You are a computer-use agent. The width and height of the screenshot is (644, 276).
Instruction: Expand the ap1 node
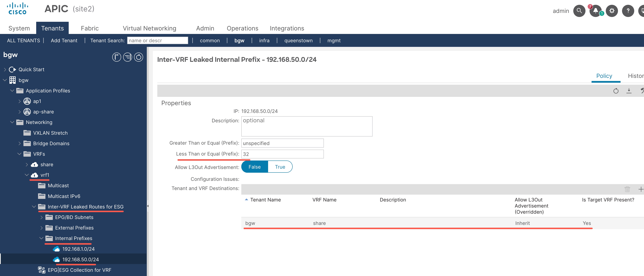[20, 101]
